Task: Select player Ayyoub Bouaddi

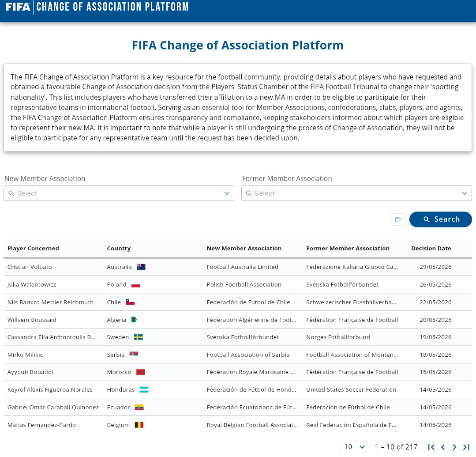Action: (30, 372)
